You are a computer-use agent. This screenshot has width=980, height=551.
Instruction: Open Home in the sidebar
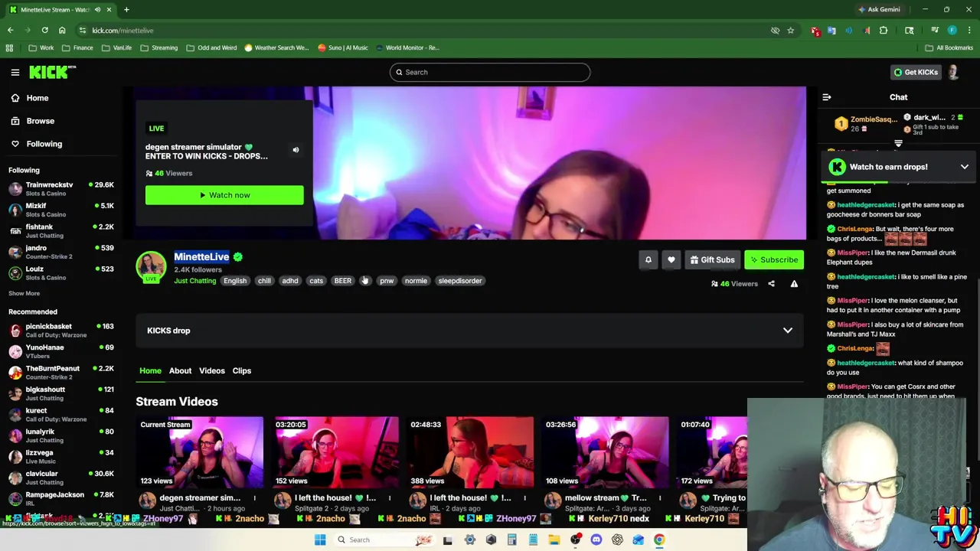point(37,98)
